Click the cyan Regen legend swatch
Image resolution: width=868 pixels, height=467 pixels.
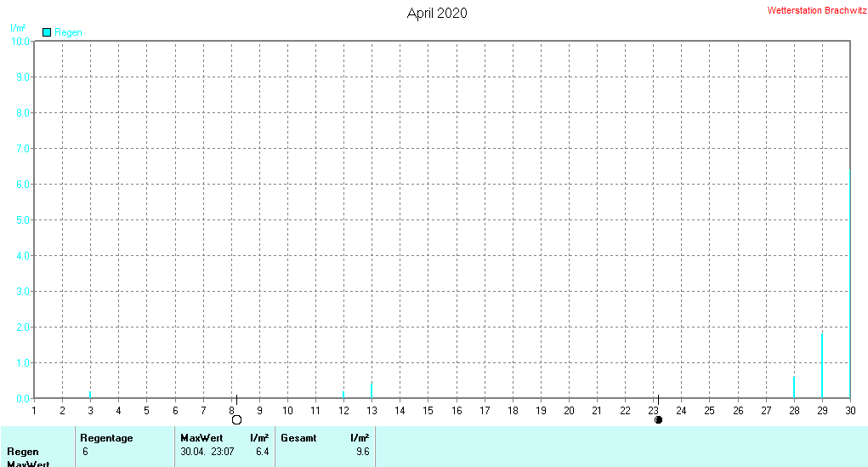(x=47, y=32)
